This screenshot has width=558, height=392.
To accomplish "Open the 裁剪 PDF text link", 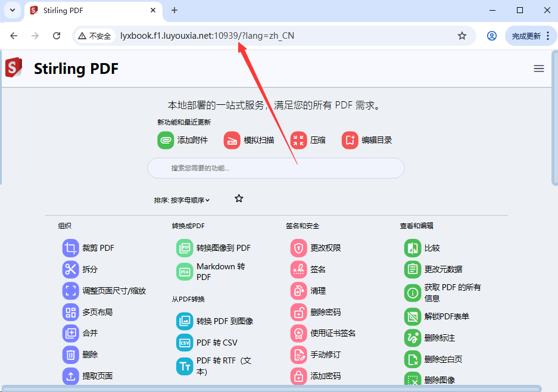I will pyautogui.click(x=98, y=248).
